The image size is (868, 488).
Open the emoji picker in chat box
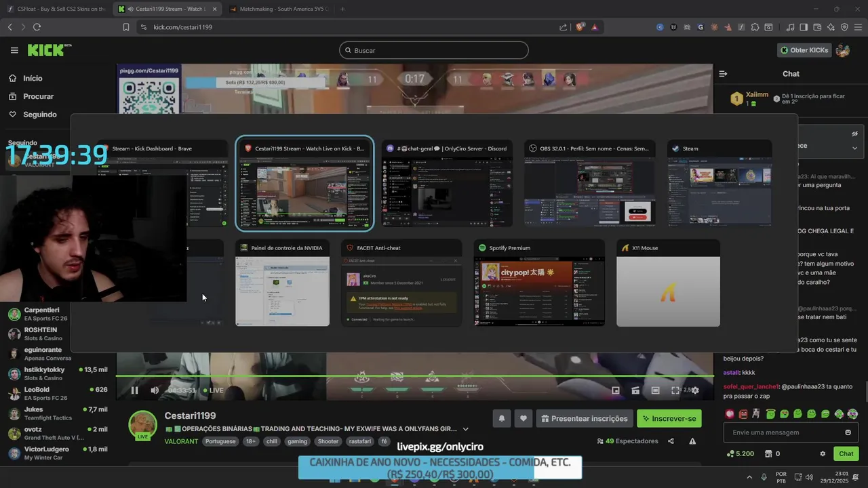848,432
